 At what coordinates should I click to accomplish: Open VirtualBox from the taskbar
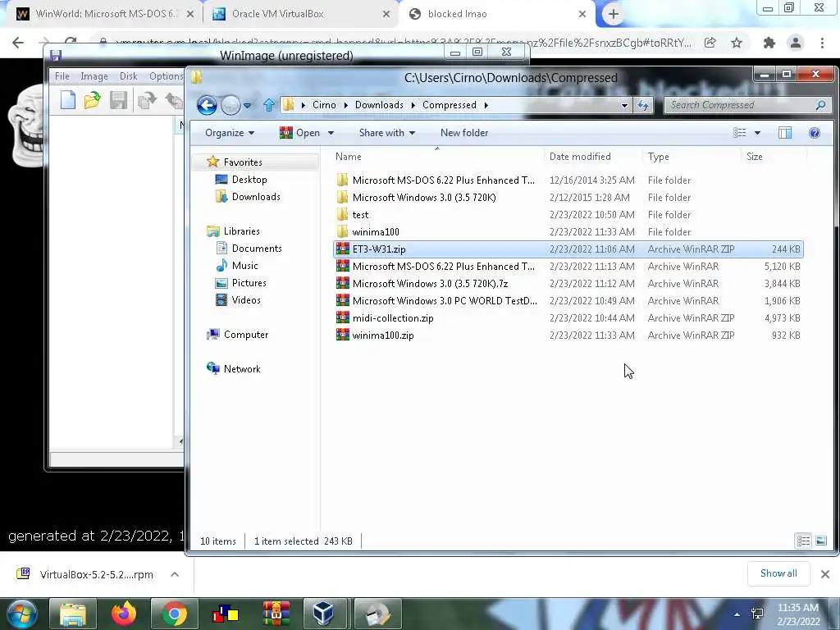[323, 614]
